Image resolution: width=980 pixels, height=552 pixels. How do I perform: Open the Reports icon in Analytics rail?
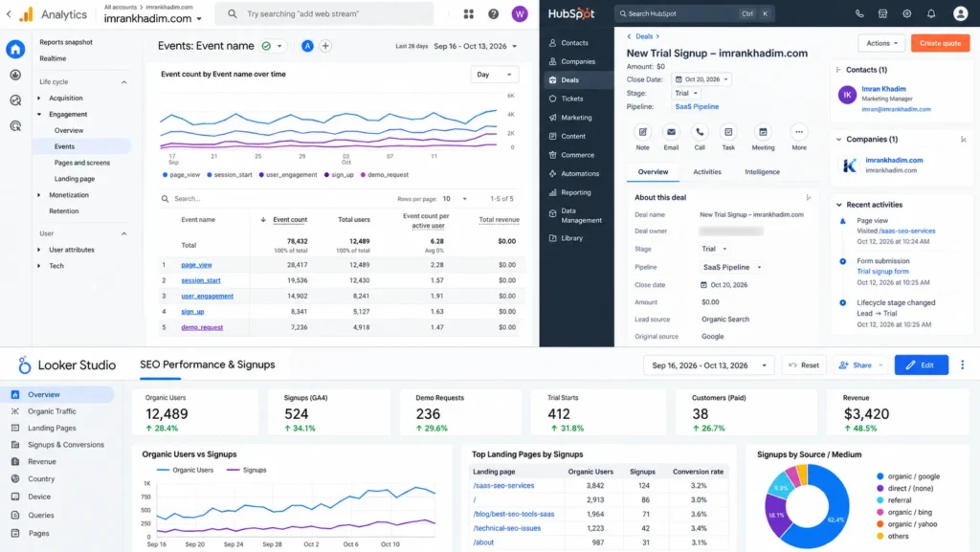pos(15,75)
